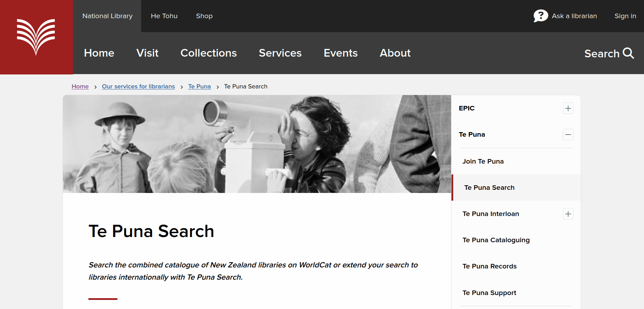Expand the Te Puna Interloan submenu
The width and height of the screenshot is (644, 309).
pos(568,214)
